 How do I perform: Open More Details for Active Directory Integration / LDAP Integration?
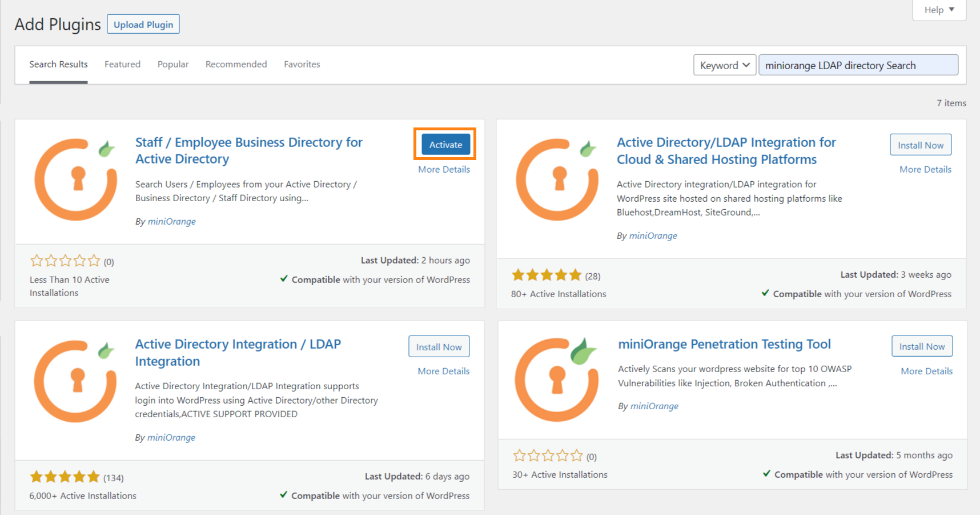click(x=443, y=371)
